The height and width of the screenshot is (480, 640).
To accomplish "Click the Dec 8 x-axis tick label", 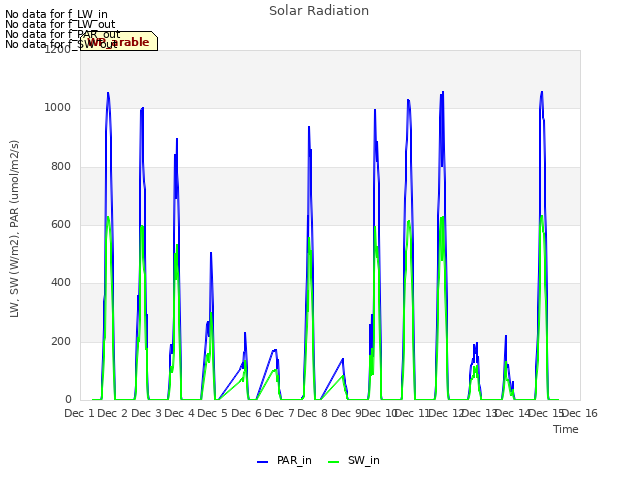I will point(312,413).
